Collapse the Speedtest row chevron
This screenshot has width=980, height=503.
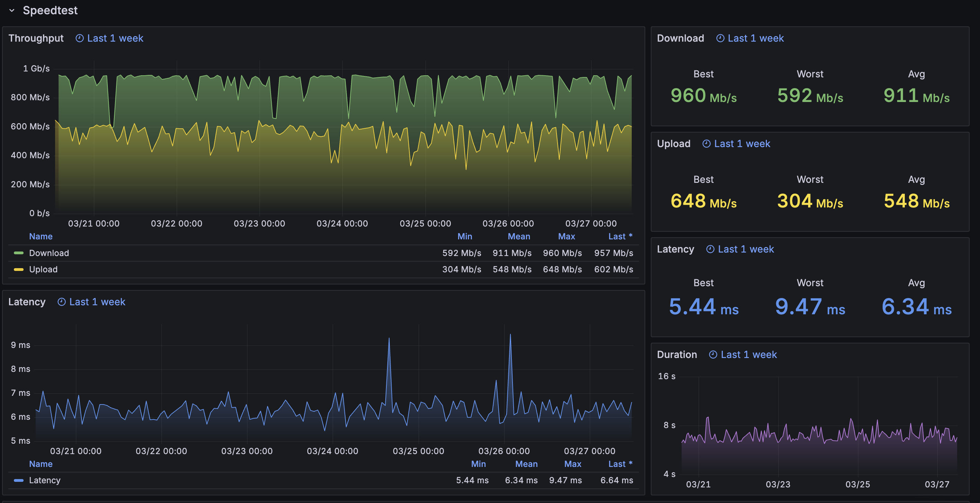pos(12,11)
